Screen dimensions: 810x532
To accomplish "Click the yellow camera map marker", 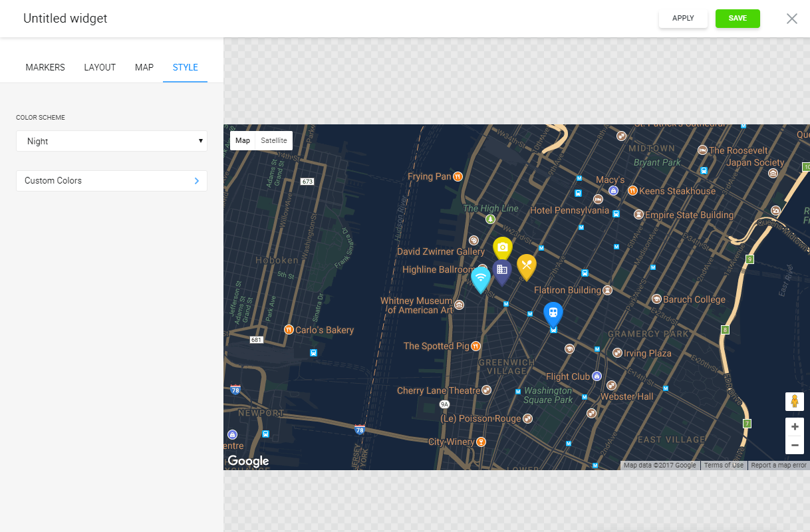I will tap(503, 248).
